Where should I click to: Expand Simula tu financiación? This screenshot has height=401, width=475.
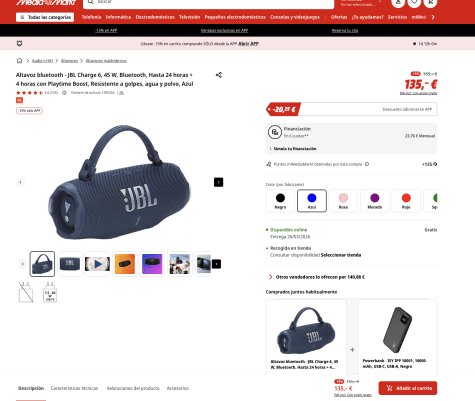(293, 149)
